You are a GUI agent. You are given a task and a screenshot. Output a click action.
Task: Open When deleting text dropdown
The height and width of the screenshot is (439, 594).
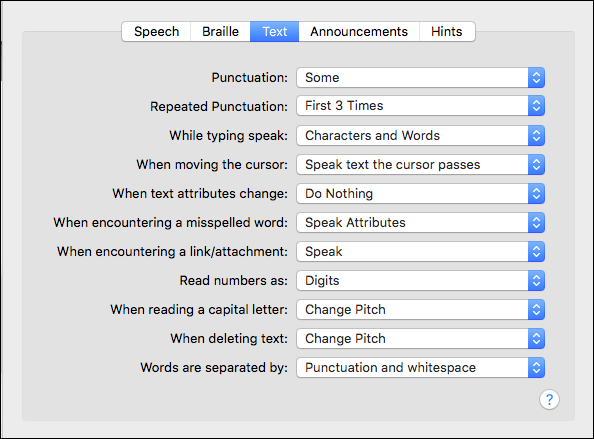point(420,338)
